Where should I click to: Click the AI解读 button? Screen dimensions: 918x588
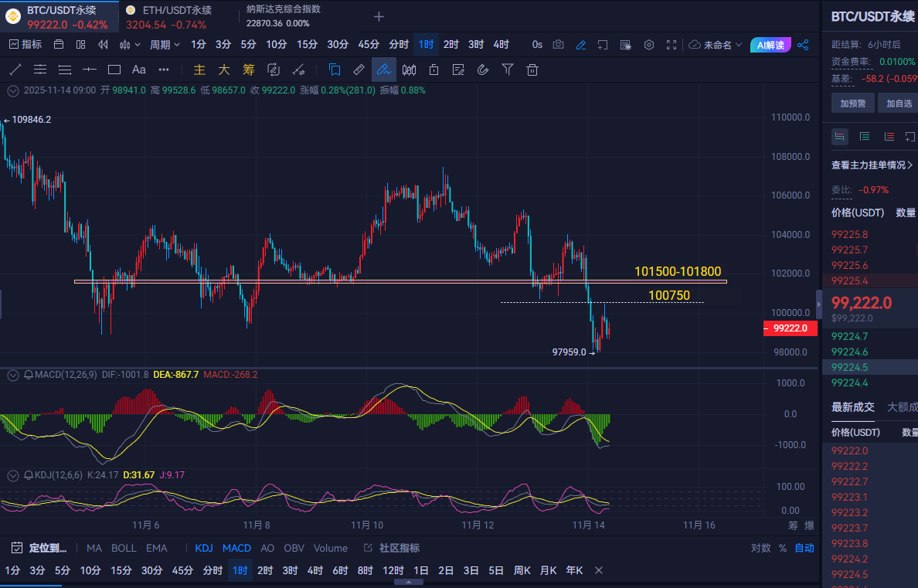pos(770,45)
